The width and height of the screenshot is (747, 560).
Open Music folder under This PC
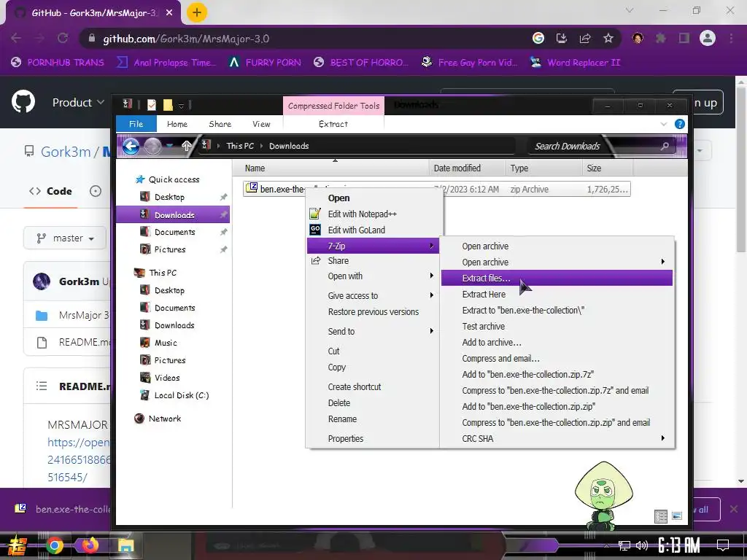166,343
